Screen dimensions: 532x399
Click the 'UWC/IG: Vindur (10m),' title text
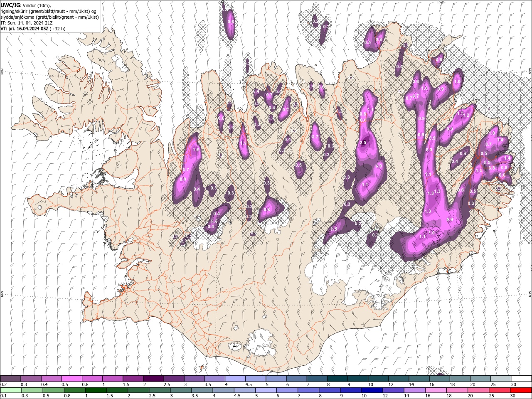pyautogui.click(x=26, y=5)
